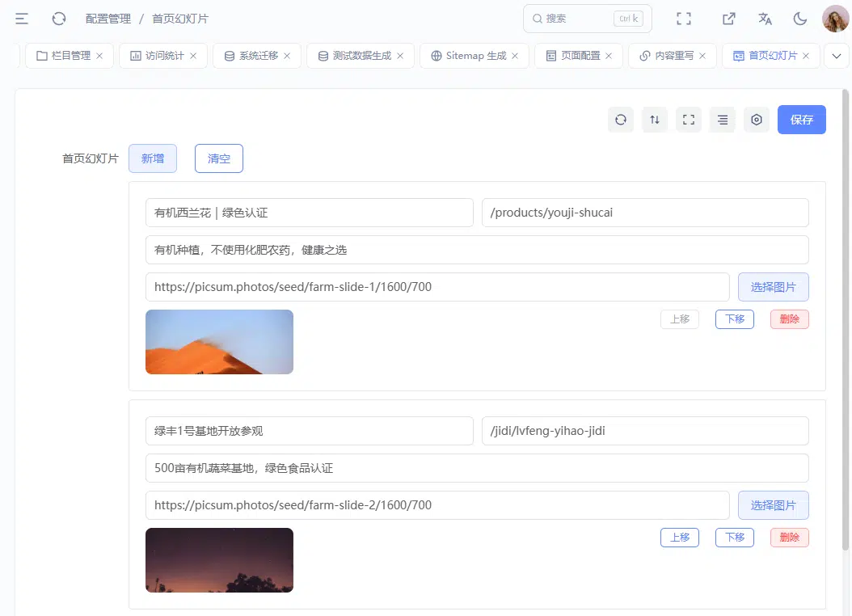The height and width of the screenshot is (616, 852).
Task: Save the slideshow with 保存 button
Action: 801,120
